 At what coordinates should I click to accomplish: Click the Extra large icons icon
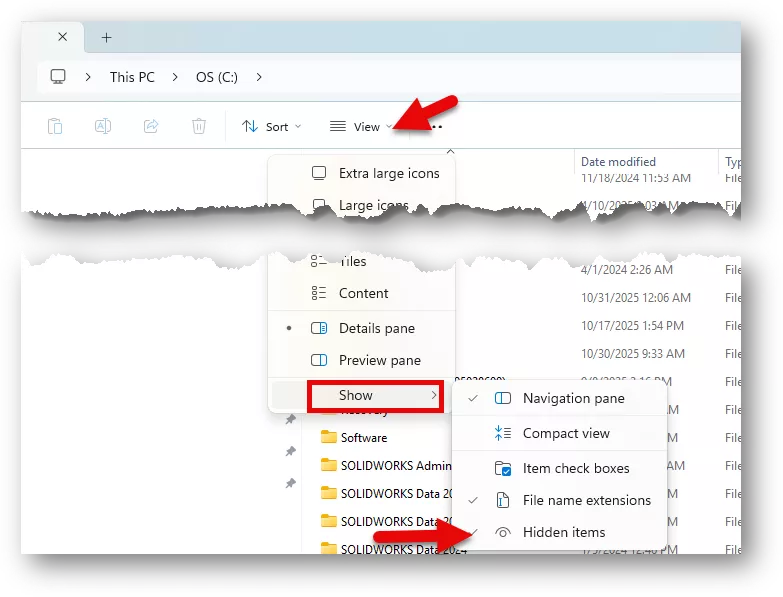tap(319, 173)
